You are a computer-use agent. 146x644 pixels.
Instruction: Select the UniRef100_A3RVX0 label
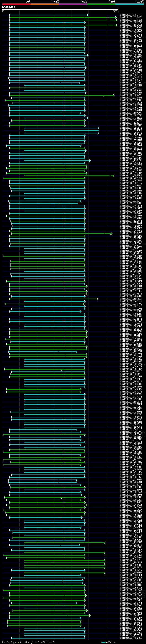coord(131,233)
